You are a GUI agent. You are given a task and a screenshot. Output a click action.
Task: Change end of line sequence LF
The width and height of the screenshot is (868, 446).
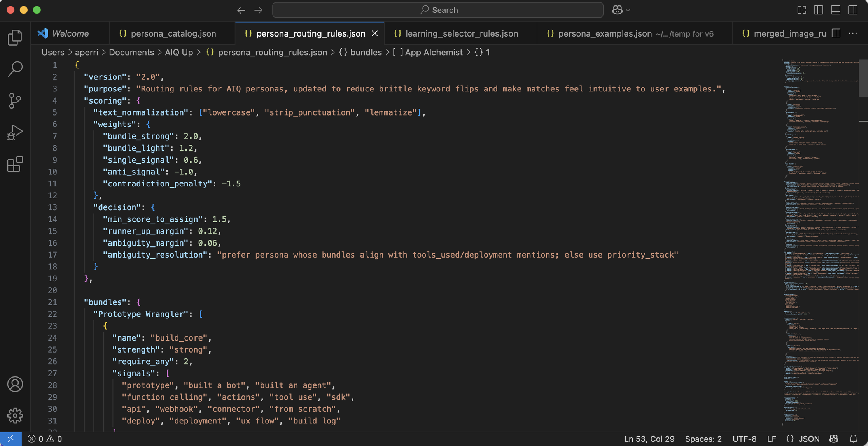[772, 439]
